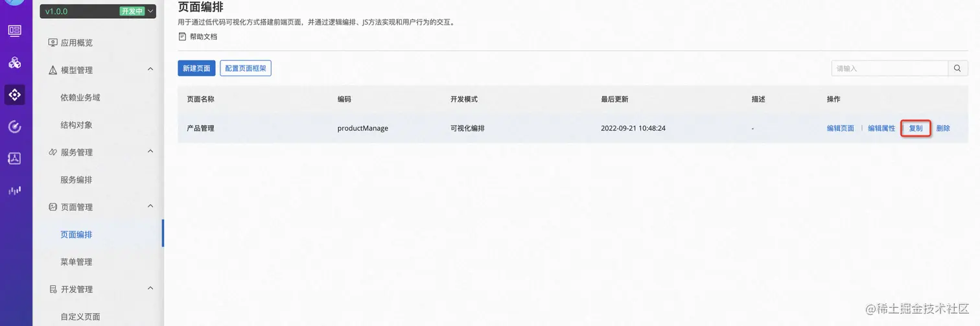
Task: Click the 开发模式 column header
Action: click(464, 99)
